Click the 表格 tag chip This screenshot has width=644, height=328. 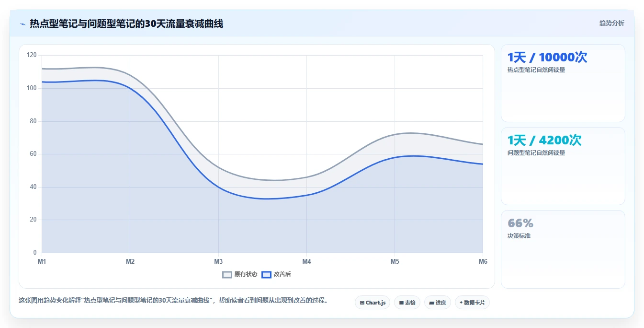pos(407,303)
